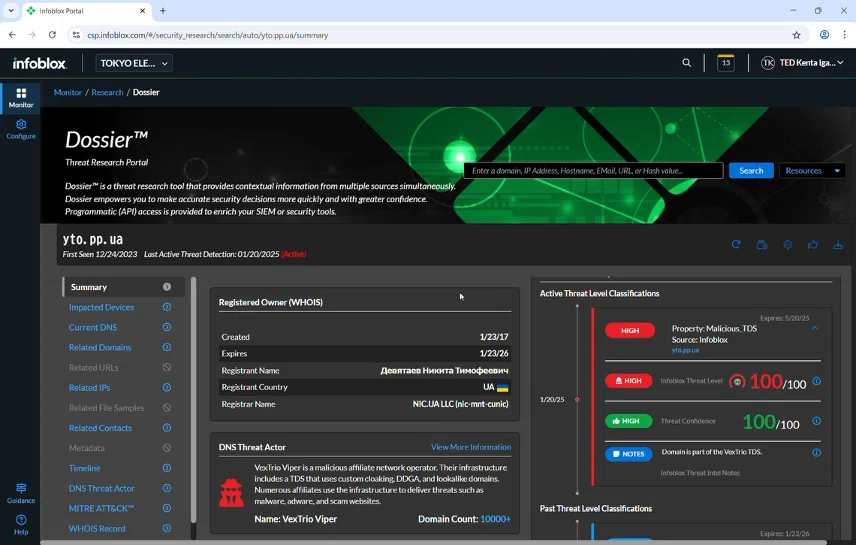Click the blue Search button
This screenshot has width=856, height=545.
pyautogui.click(x=751, y=171)
